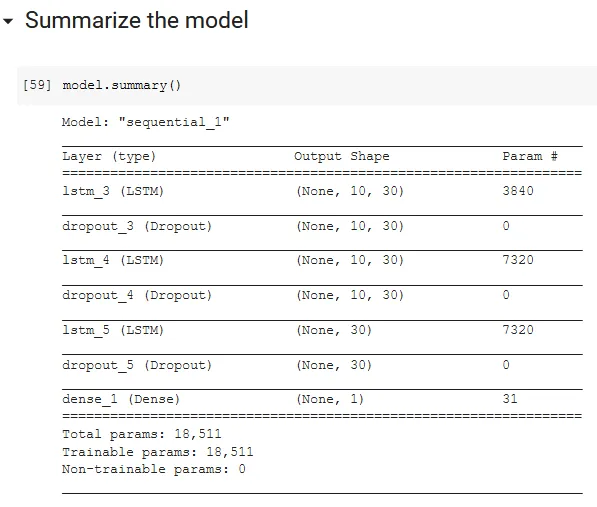Image resolution: width=597 pixels, height=507 pixels.
Task: Click the Output Shape column header
Action: pos(342,156)
